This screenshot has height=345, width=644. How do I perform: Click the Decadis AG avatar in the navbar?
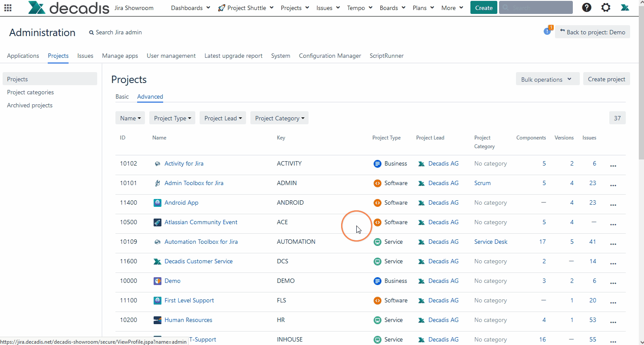(625, 7)
